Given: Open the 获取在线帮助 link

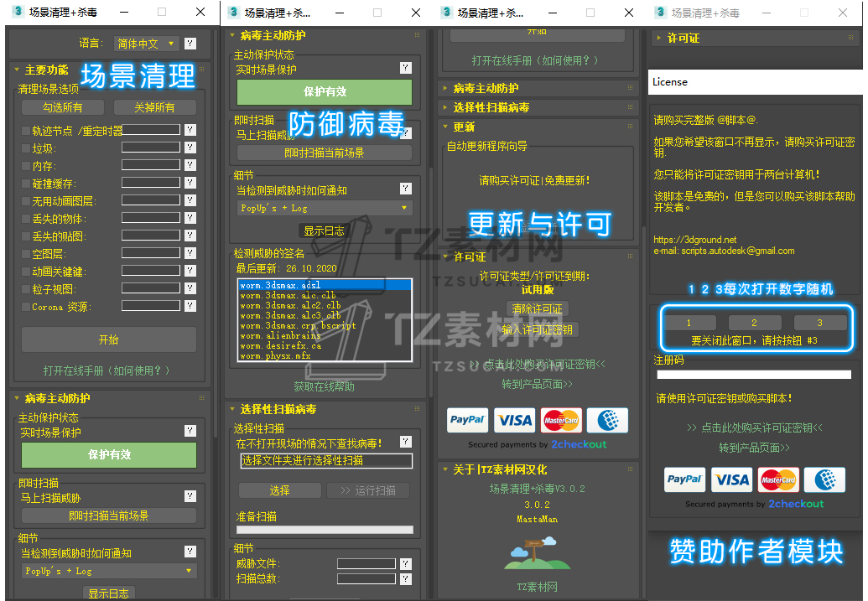Looking at the screenshot, I should pos(325,386).
